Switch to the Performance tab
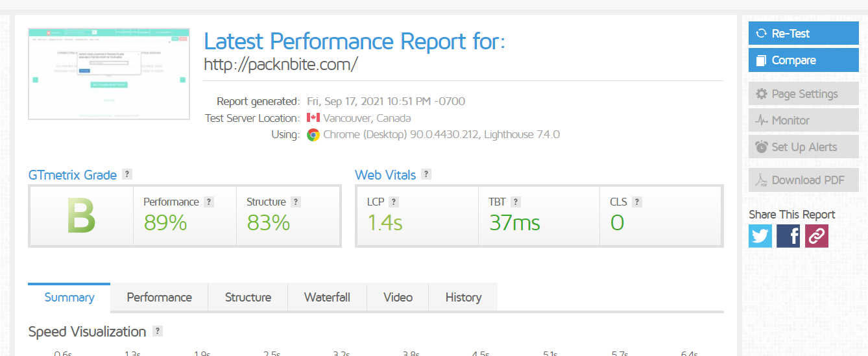 pos(159,298)
